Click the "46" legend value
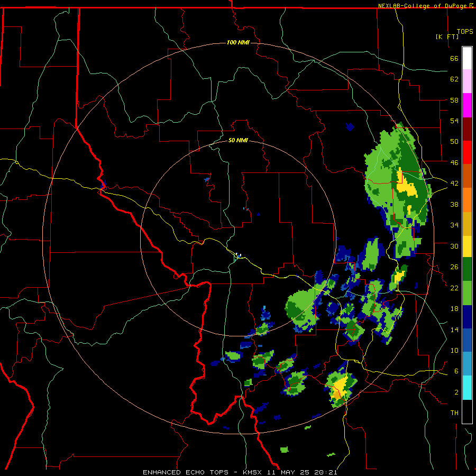476x476 pixels. tap(454, 163)
